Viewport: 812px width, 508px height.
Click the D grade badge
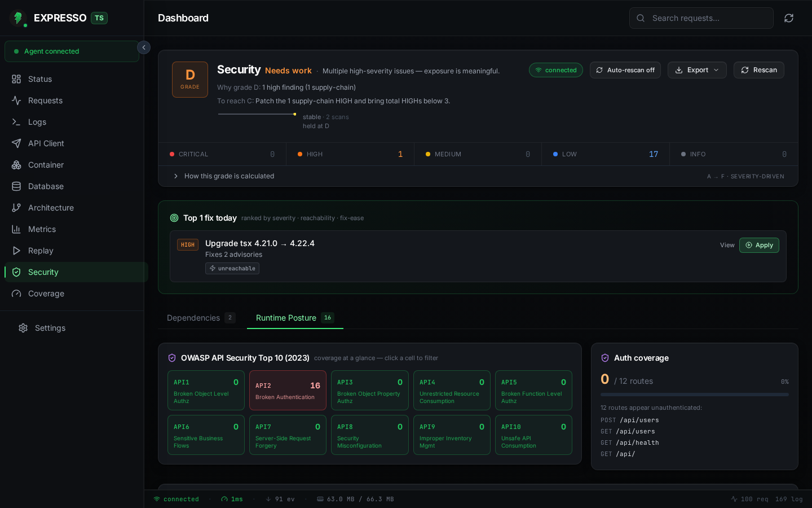click(x=190, y=80)
